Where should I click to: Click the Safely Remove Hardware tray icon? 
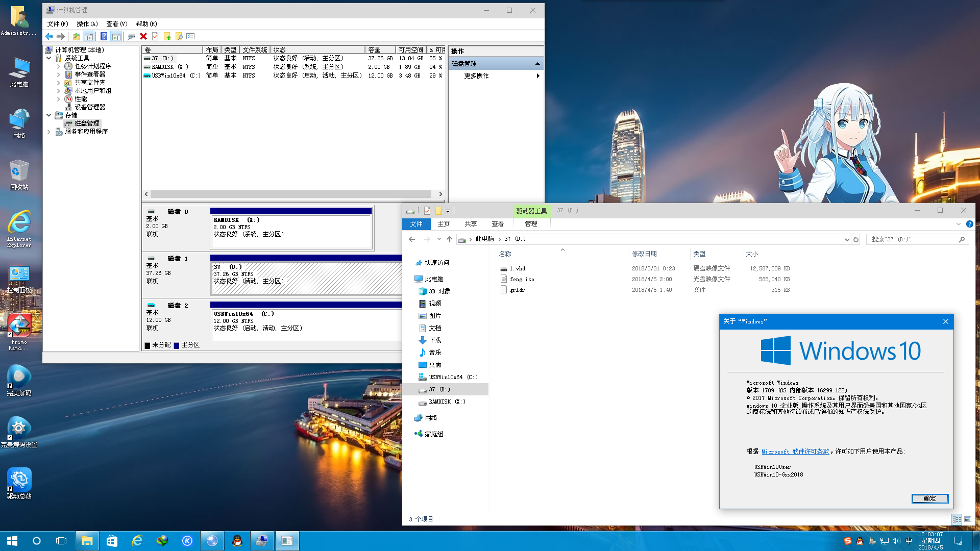click(x=872, y=541)
